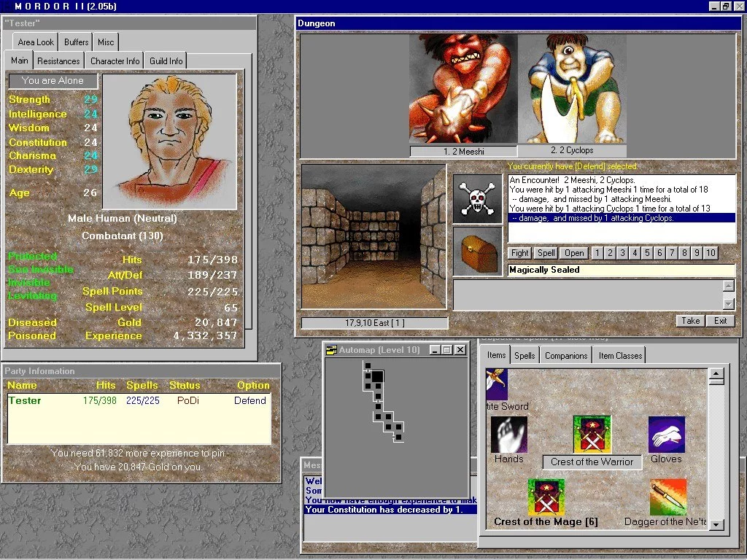Viewport: 747px width, 560px height.
Task: Open the Buffers tab
Action: (76, 42)
